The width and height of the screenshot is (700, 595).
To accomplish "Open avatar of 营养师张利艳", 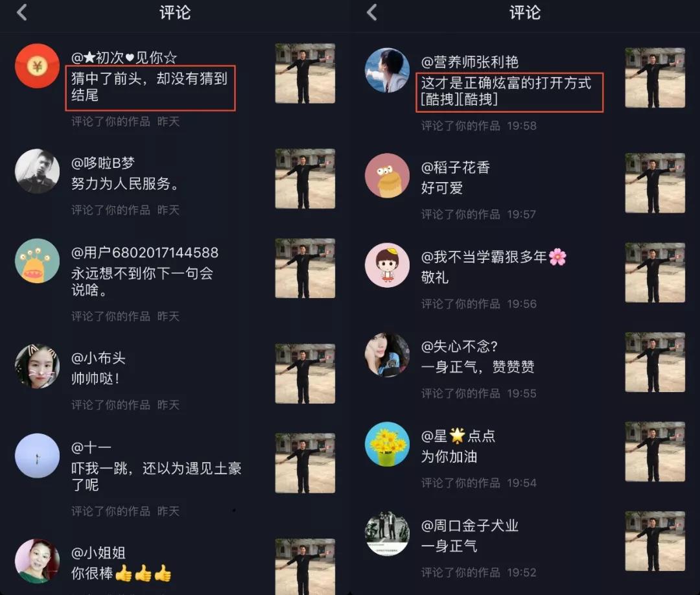I will [x=387, y=70].
